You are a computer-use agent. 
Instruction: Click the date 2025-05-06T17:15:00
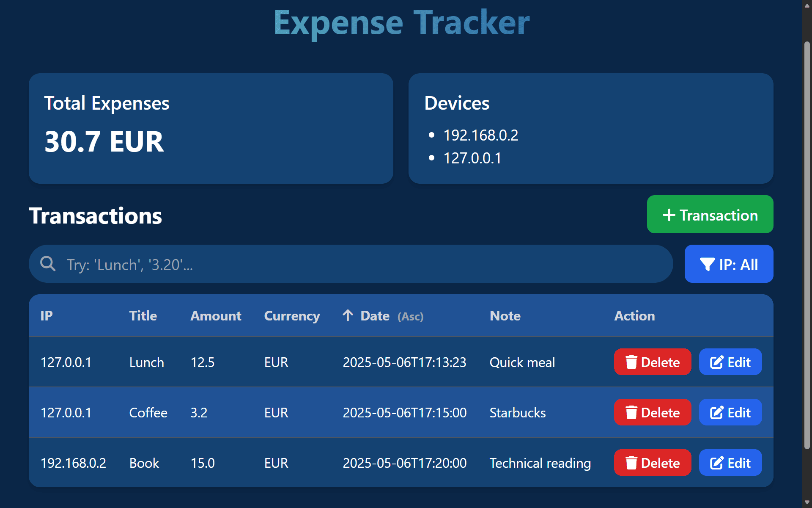pyautogui.click(x=404, y=413)
